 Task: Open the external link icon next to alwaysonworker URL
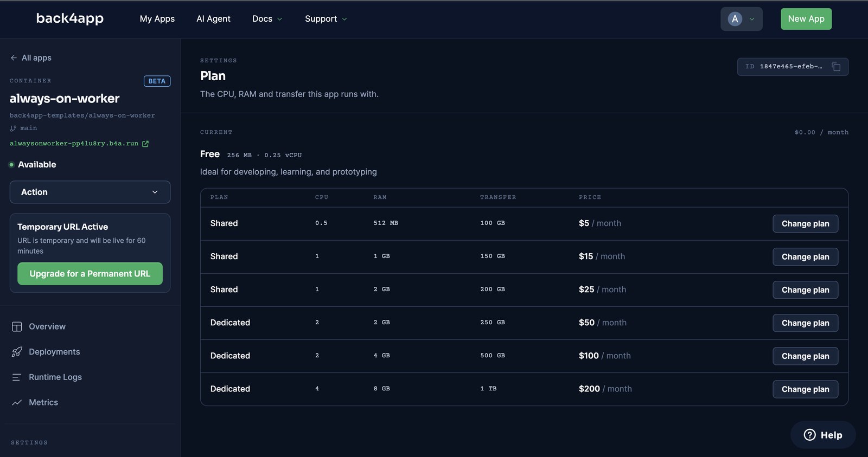145,144
